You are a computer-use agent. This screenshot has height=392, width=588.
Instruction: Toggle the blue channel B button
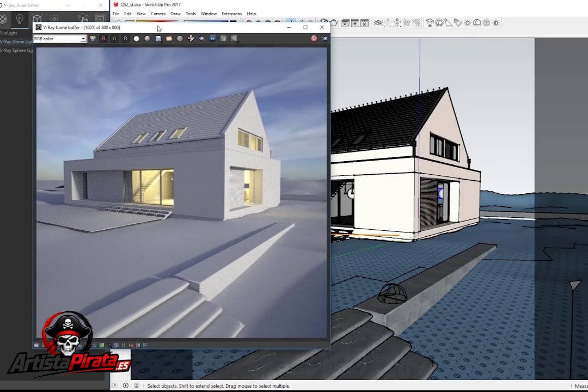[x=125, y=39]
